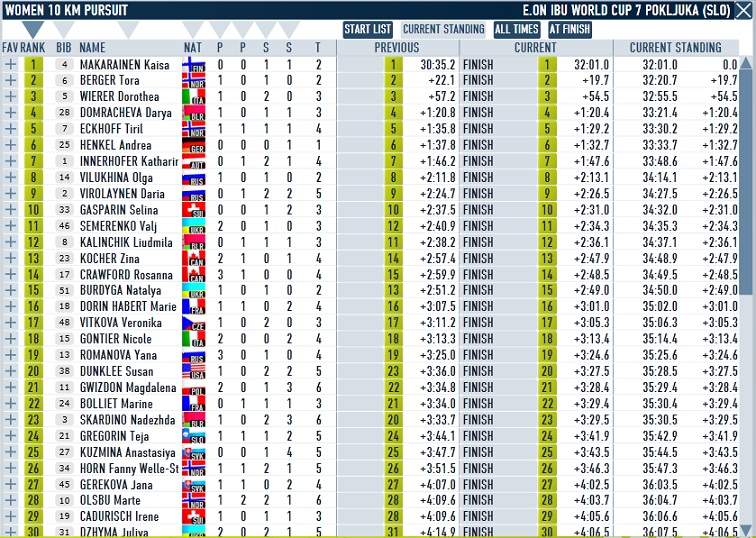Mark Wierer Dorothea as favourite via plus icon
The image size is (756, 538).
click(x=10, y=96)
